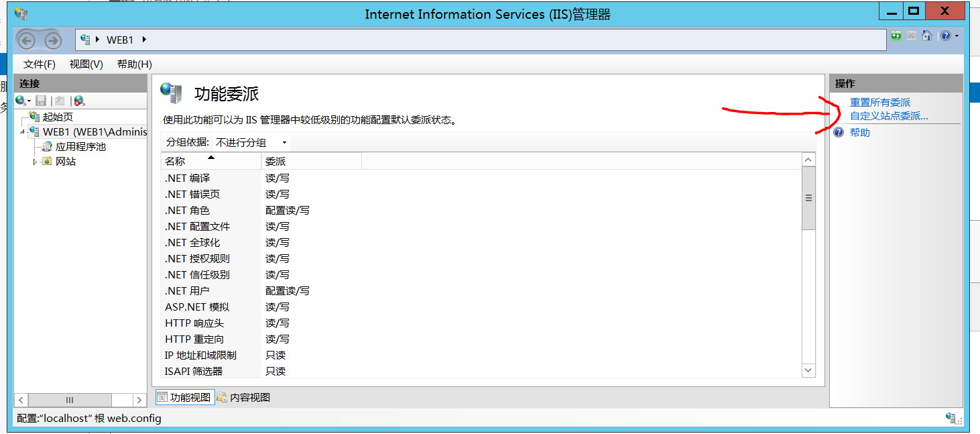Select the HTTP 重定向 row
The image size is (980, 434).
pos(481,339)
